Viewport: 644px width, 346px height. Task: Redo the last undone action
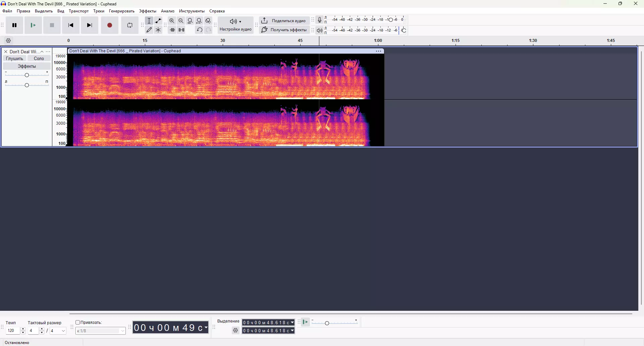pos(208,30)
